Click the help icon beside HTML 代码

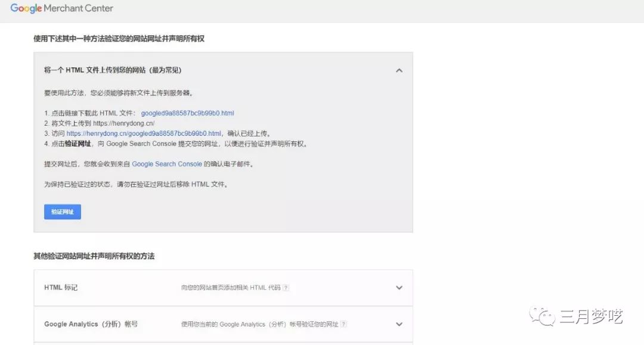click(286, 288)
